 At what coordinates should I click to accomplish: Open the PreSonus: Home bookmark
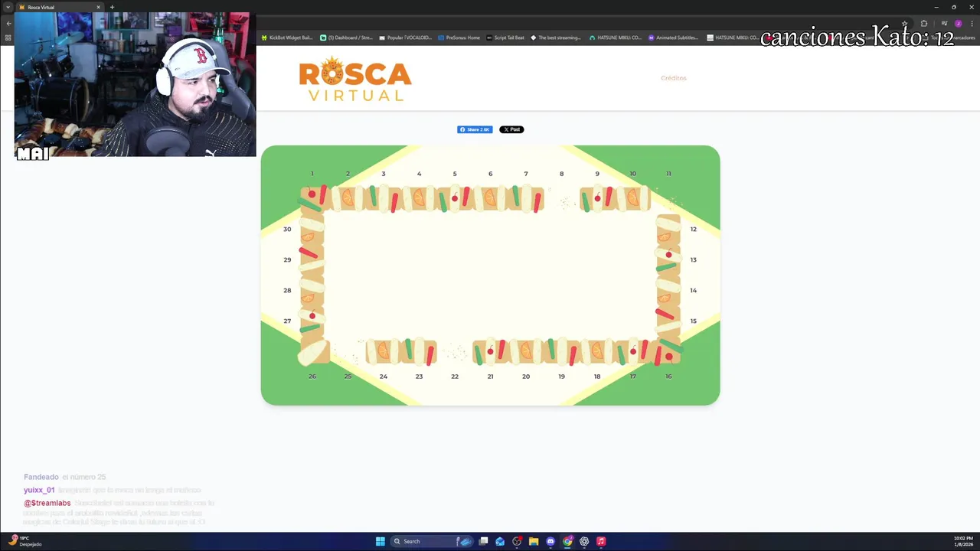click(x=459, y=37)
